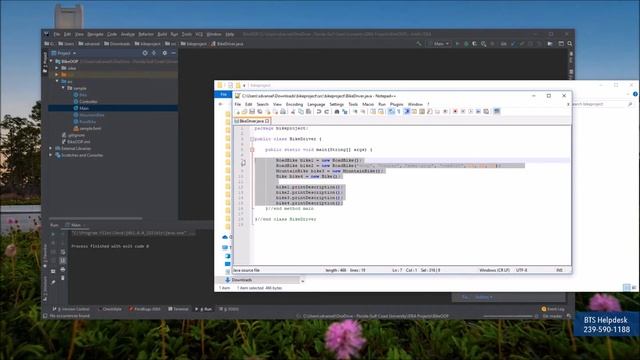Expand Scratches and Consoles node
Screen dimensions: 640x360
pos(51,155)
